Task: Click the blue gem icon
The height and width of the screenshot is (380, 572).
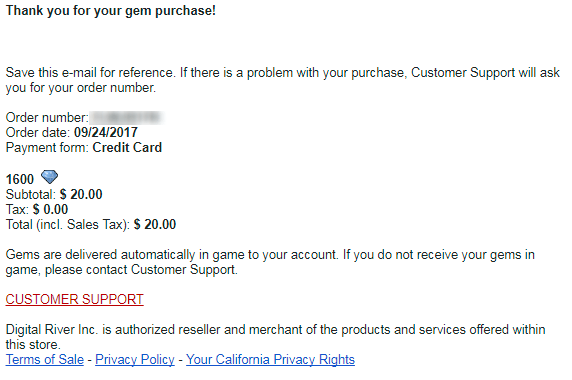Action: click(49, 177)
